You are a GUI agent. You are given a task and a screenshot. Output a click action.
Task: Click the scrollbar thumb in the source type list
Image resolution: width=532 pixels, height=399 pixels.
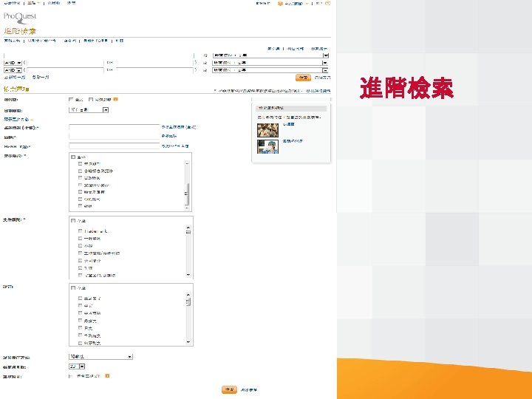pos(187,193)
